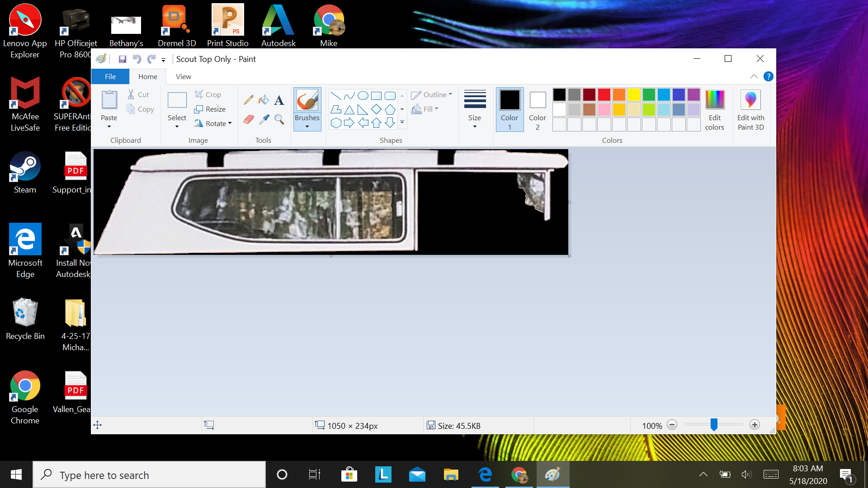
Task: Activate the Fill with color tool
Action: [x=264, y=99]
